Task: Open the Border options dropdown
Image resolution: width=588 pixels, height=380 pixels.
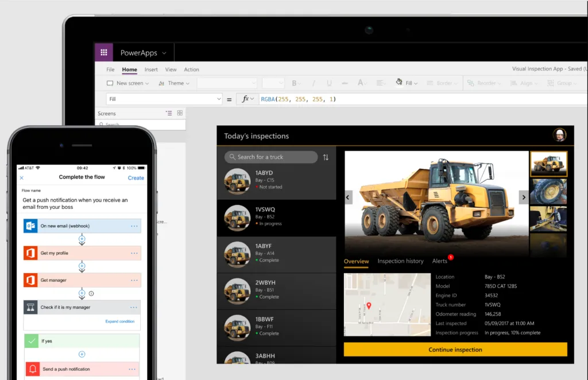Action: [443, 83]
